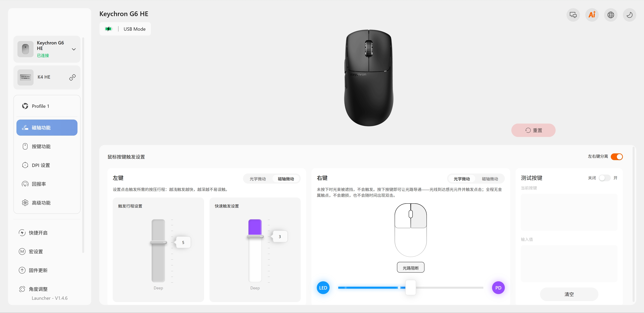The width and height of the screenshot is (644, 313).
Task: Click the 快速触发设置 purple slider handle
Action: coord(255,237)
